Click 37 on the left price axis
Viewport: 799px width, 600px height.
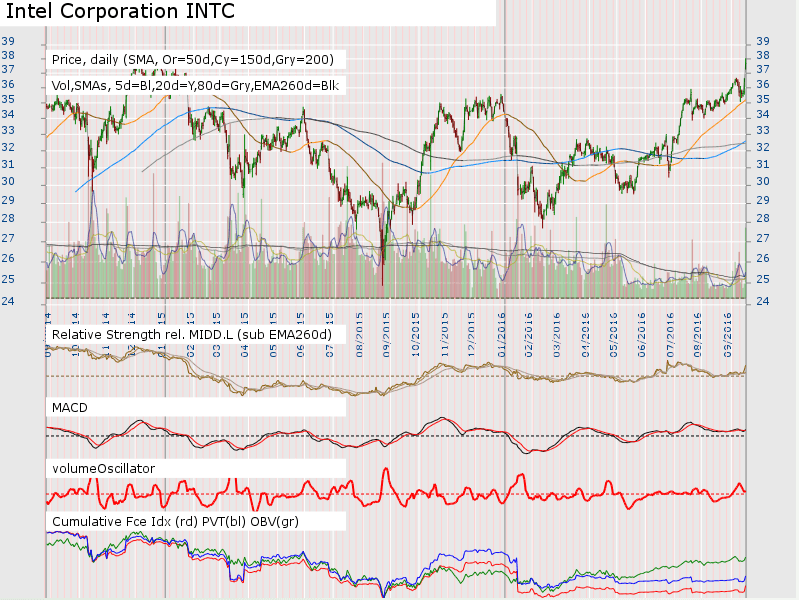tap(8, 69)
